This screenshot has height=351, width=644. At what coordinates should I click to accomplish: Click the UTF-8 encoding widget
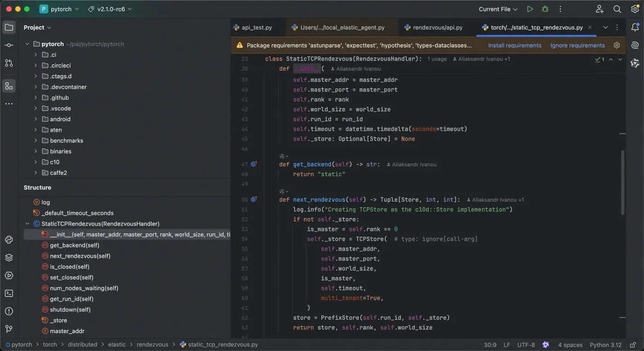[526, 345]
